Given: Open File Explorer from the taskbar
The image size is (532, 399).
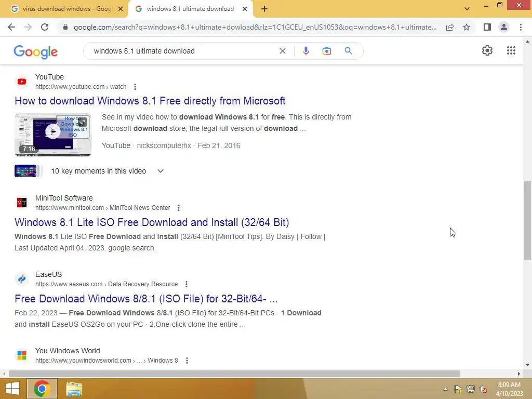Looking at the screenshot, I should 74,389.
